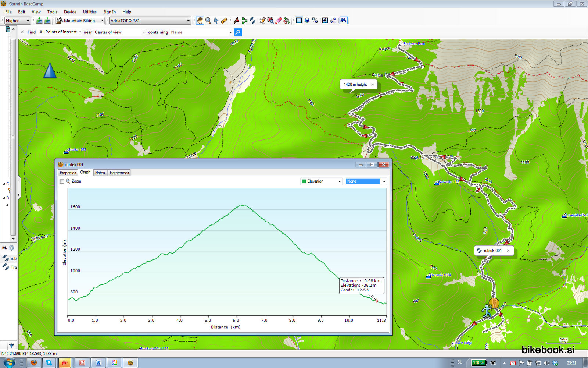The width and height of the screenshot is (588, 368).
Task: Open the Edit menu
Action: point(22,12)
